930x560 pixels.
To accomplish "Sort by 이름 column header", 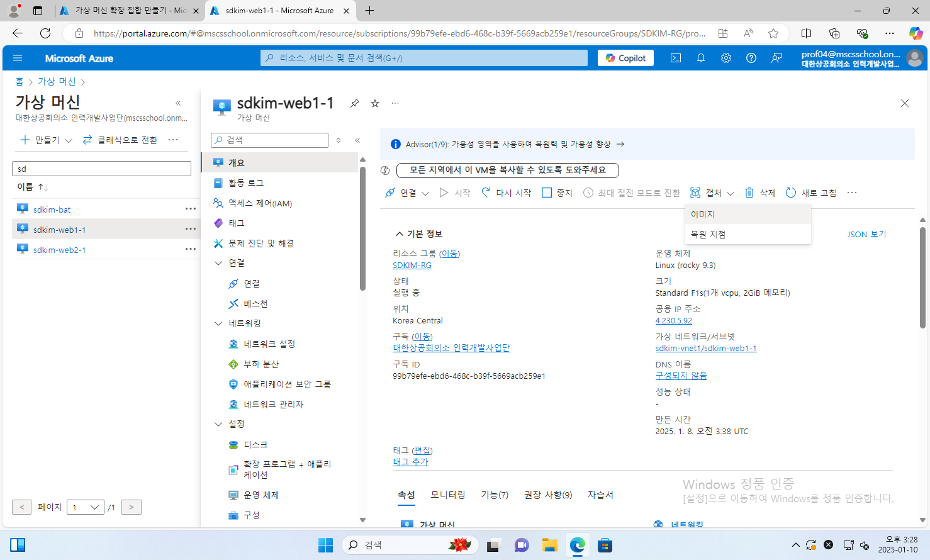I will (32, 187).
